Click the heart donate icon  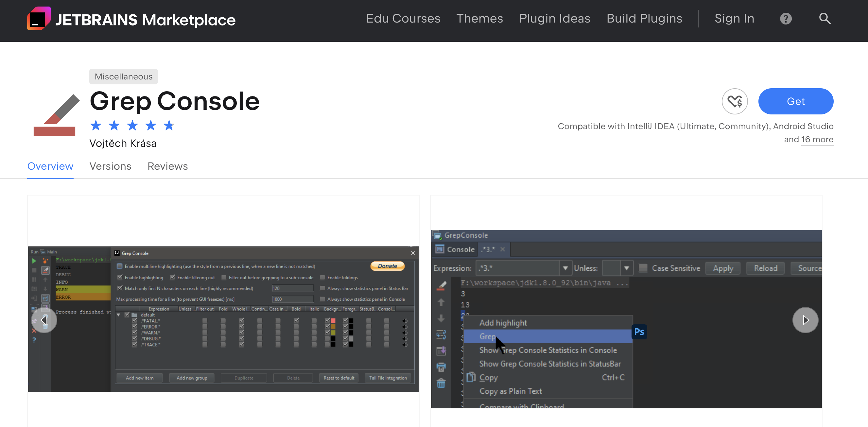click(735, 101)
